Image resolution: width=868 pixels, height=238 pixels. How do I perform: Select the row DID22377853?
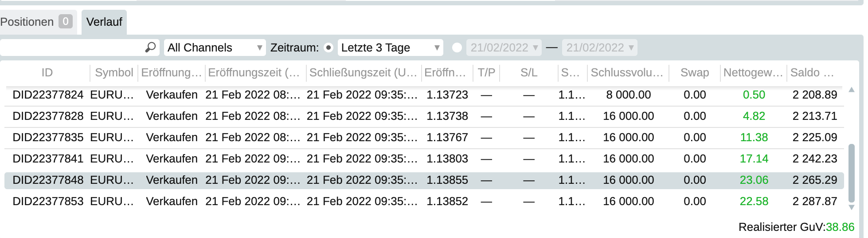tap(424, 201)
